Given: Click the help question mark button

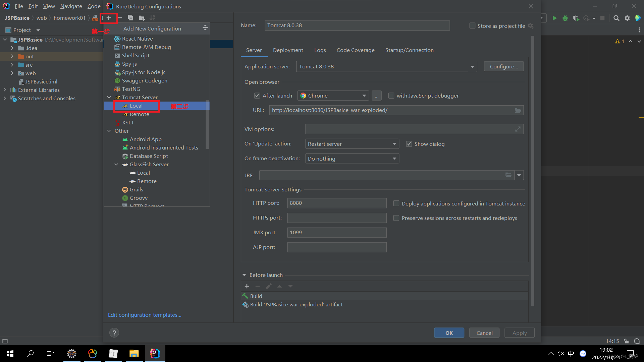Looking at the screenshot, I should click(114, 333).
